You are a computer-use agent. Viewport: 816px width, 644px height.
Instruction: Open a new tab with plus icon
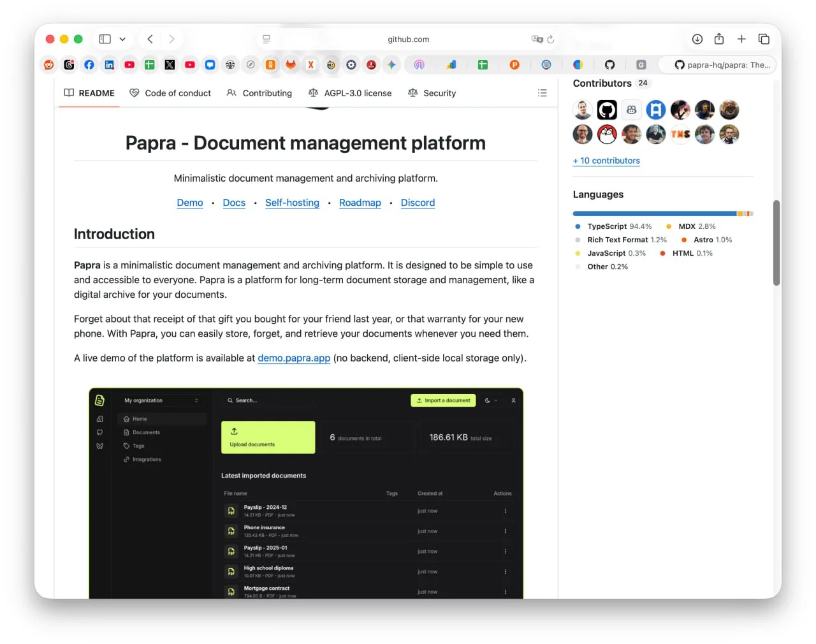point(741,39)
